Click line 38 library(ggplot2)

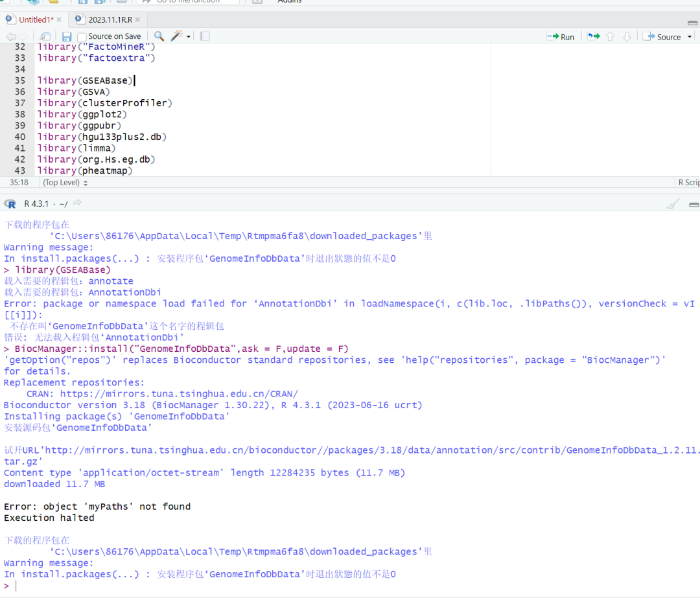pyautogui.click(x=82, y=114)
